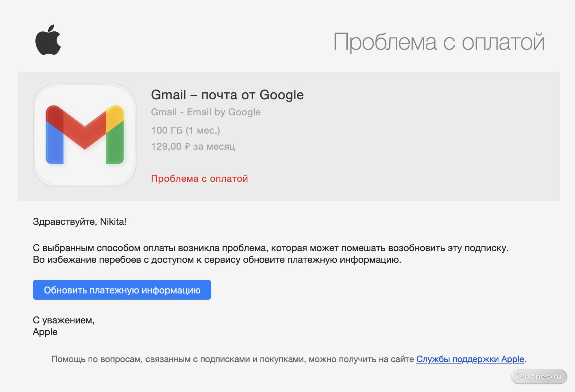
Task: Click the Apple logo in the header
Action: pos(48,40)
